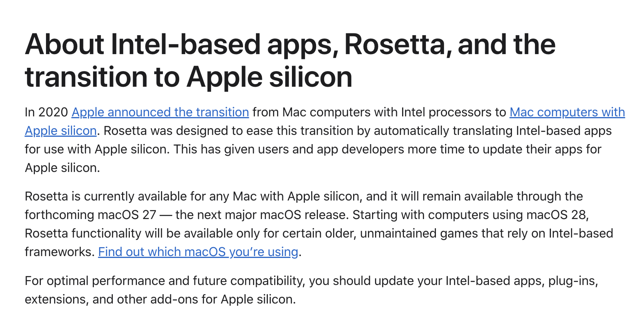Click the underlined "Apple silicon" link
The width and height of the screenshot is (644, 335).
click(60, 131)
